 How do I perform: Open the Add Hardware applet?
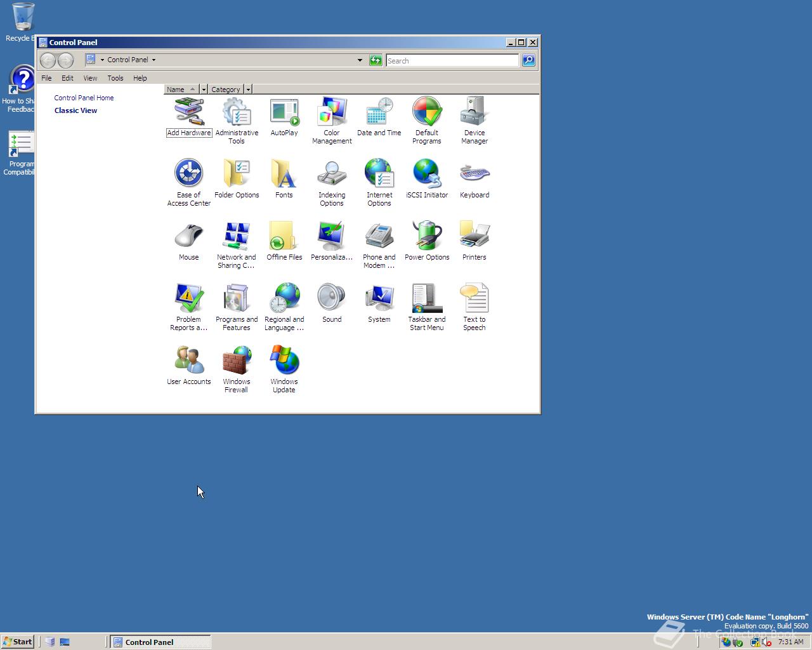pyautogui.click(x=189, y=117)
